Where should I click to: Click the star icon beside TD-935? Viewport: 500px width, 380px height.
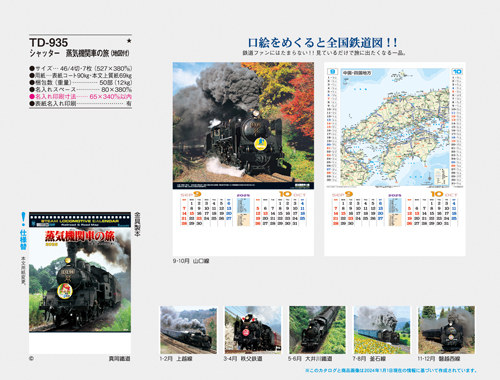[129, 41]
